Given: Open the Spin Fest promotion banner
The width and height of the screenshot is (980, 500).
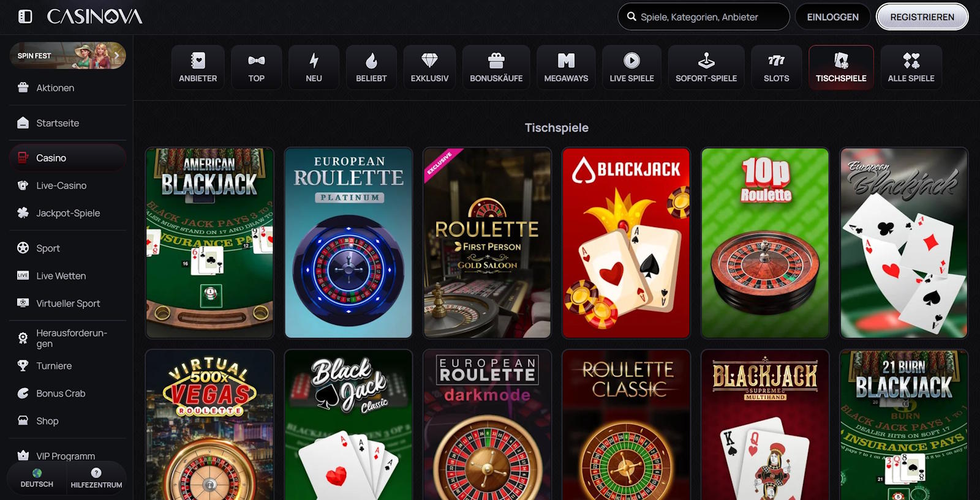Looking at the screenshot, I should [67, 56].
